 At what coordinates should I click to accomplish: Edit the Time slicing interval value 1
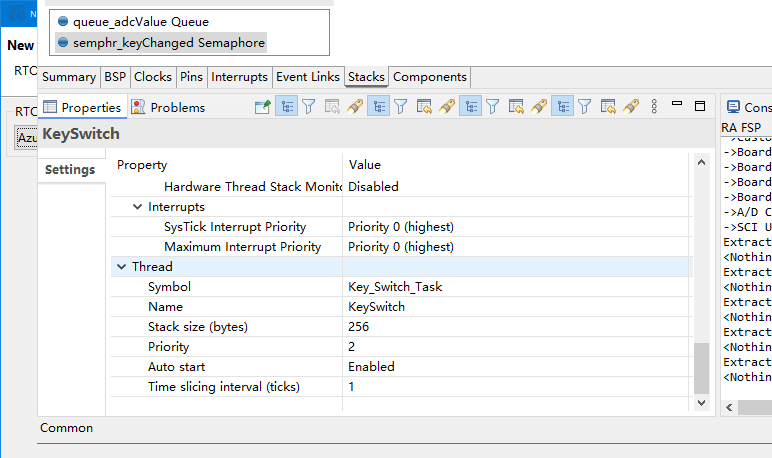pyautogui.click(x=517, y=387)
